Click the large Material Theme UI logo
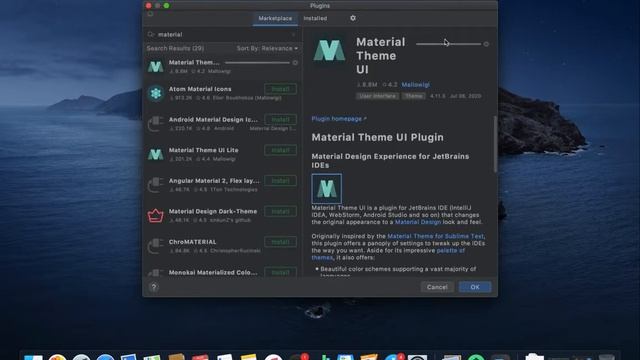This screenshot has width=640, height=360. (x=329, y=51)
